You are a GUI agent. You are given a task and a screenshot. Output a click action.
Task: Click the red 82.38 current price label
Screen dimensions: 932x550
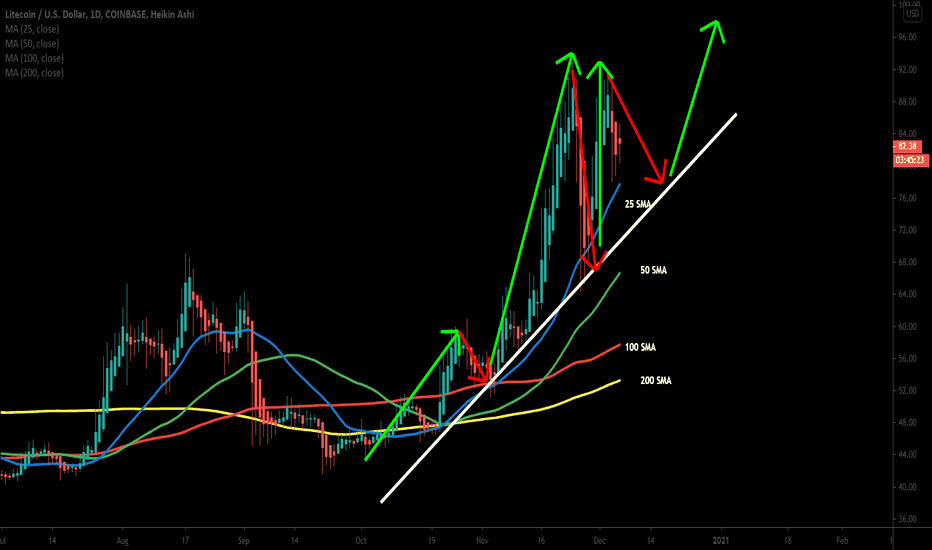point(907,146)
